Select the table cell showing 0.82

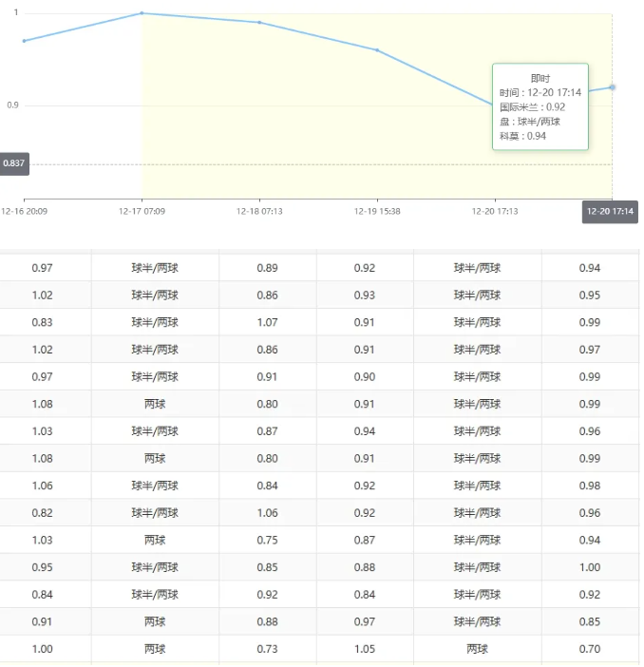[42, 513]
